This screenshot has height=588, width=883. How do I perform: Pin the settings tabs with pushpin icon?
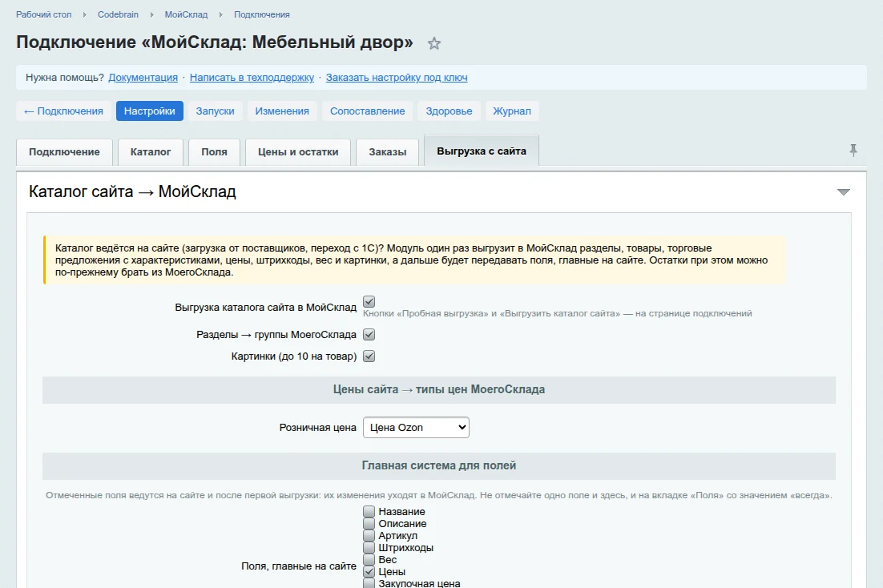pos(853,151)
